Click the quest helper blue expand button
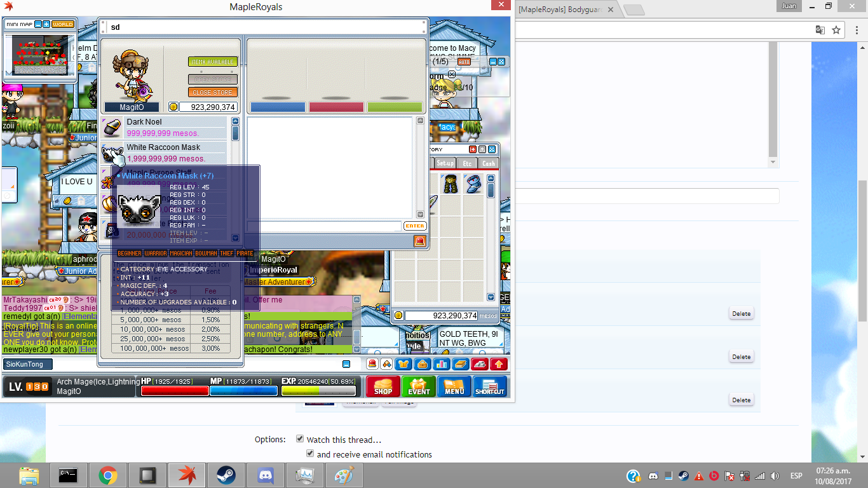Image resolution: width=868 pixels, height=488 pixels. tap(501, 62)
